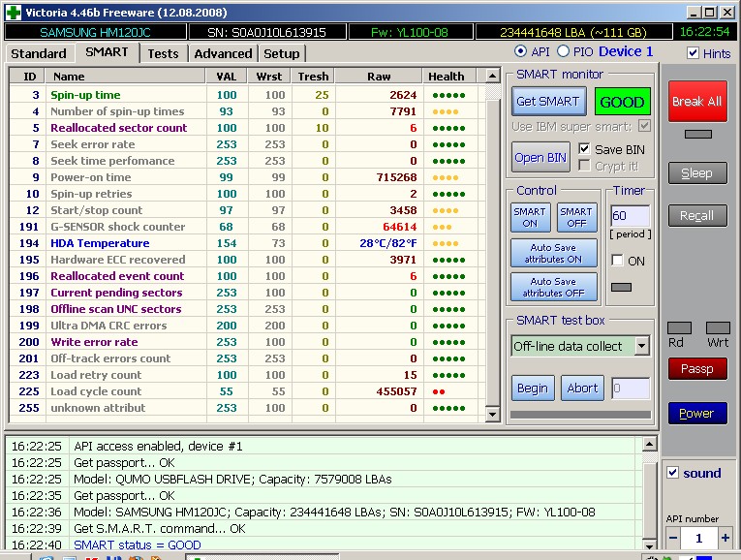This screenshot has width=741, height=560.
Task: Click the Health column header
Action: (449, 77)
